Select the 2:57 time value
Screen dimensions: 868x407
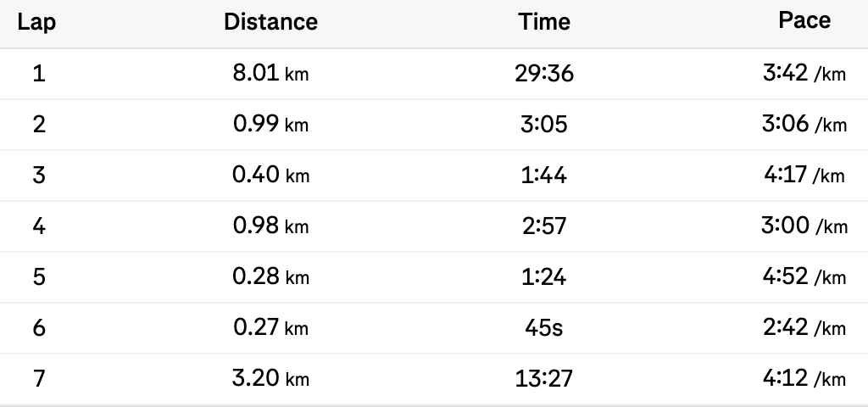click(544, 226)
